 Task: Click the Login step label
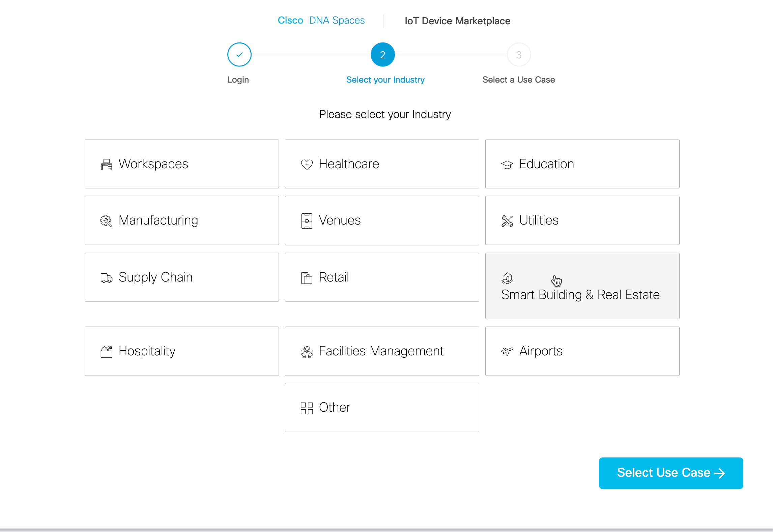point(238,80)
